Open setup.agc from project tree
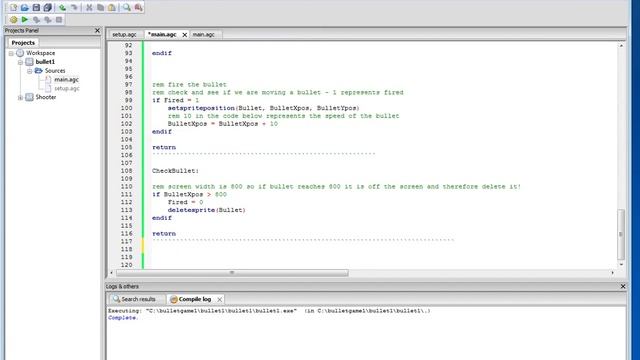Image resolution: width=640 pixels, height=360 pixels. pos(67,89)
